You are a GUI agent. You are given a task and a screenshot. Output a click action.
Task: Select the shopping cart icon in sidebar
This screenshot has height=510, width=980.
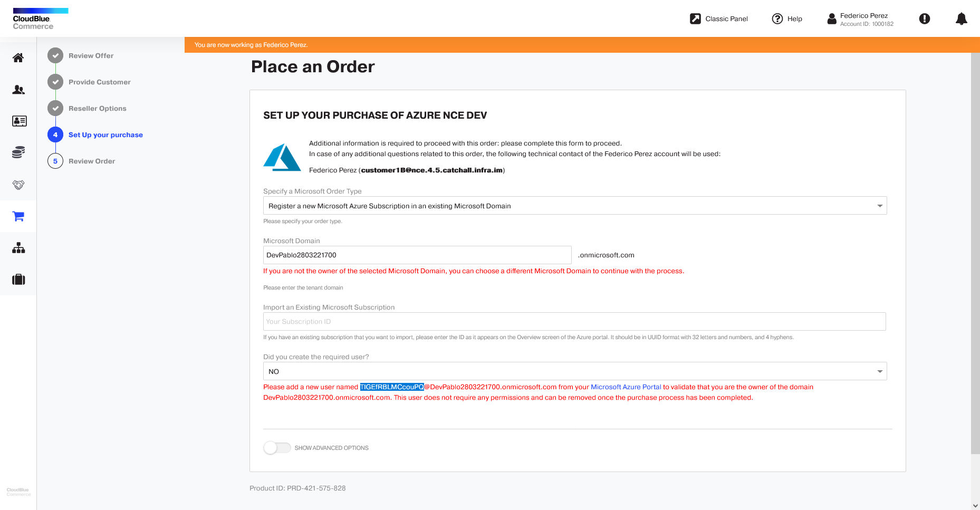pyautogui.click(x=18, y=216)
